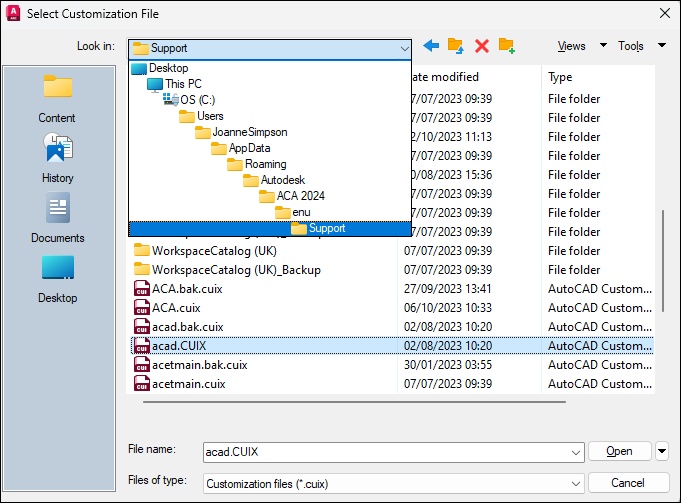Viewport: 681px width, 503px height.
Task: Open the Tools menu
Action: click(631, 46)
